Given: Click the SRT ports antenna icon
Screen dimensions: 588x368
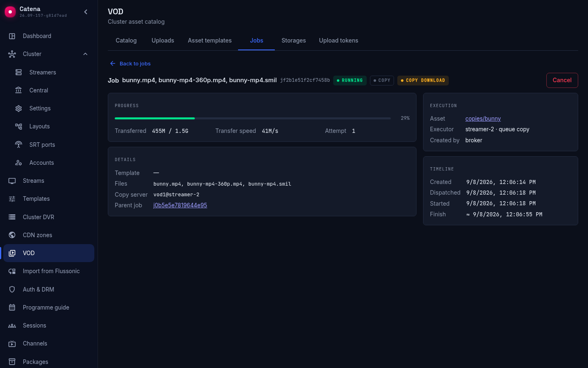Looking at the screenshot, I should pos(19,145).
